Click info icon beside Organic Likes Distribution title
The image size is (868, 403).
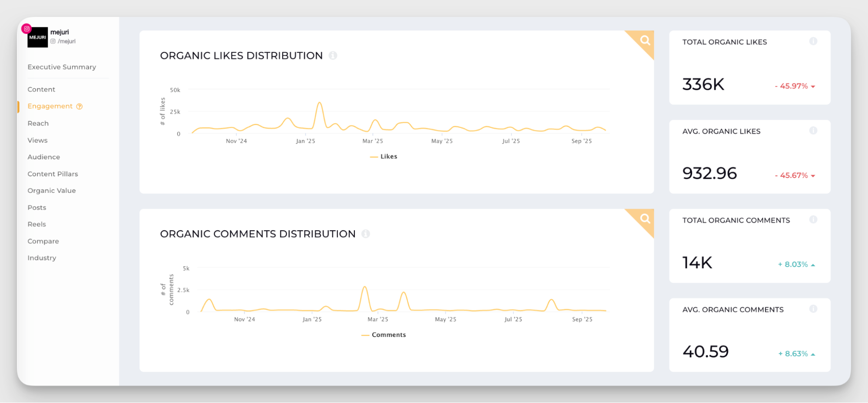pos(333,56)
